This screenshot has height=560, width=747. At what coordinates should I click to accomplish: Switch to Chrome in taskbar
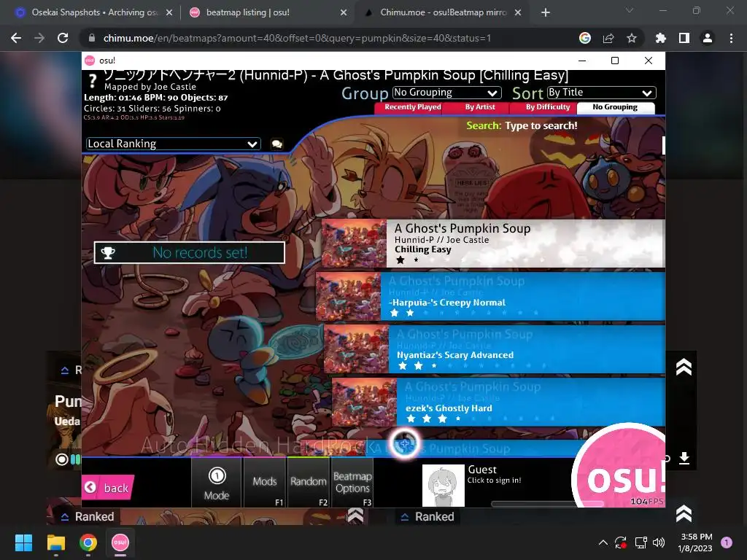(x=88, y=542)
